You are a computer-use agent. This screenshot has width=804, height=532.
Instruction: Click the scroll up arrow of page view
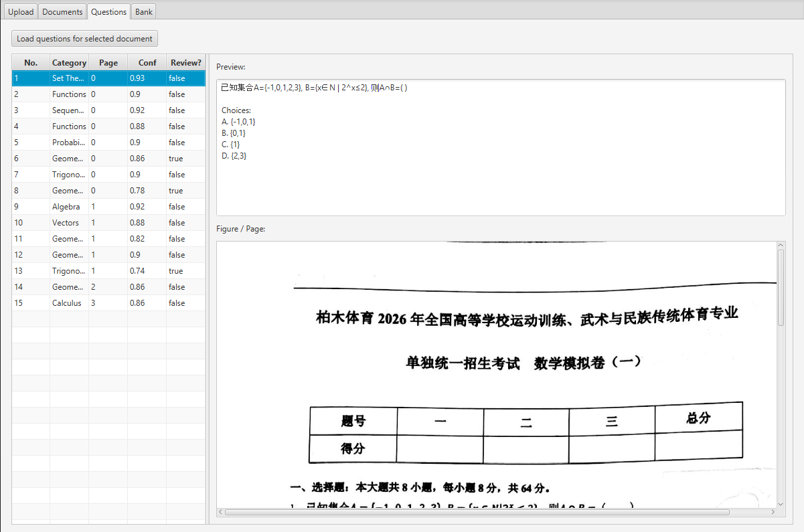(781, 246)
